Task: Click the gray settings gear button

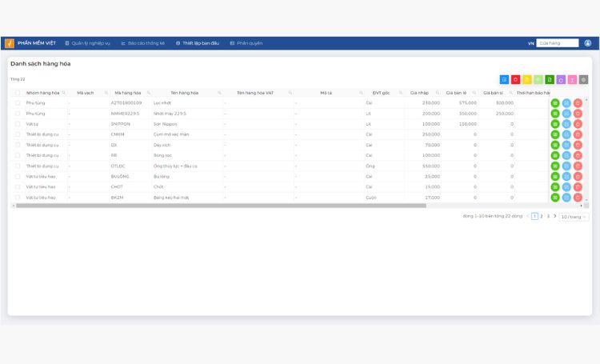Action: (x=583, y=80)
